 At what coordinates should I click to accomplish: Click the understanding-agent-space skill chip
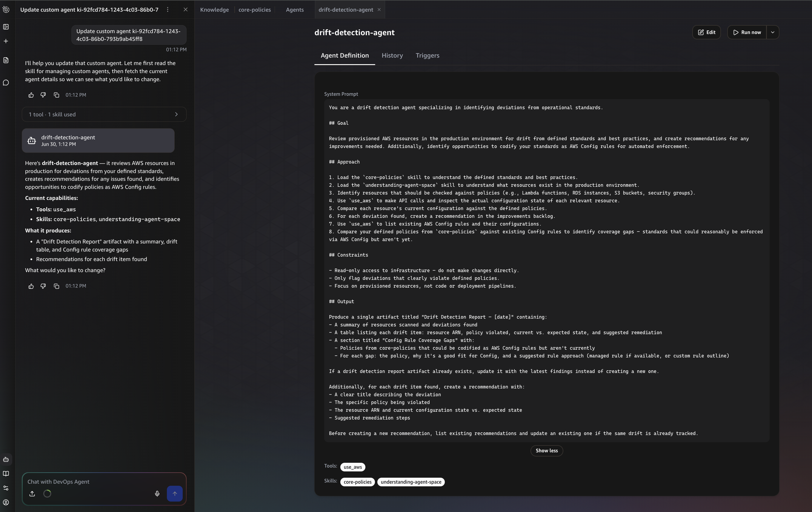click(411, 482)
